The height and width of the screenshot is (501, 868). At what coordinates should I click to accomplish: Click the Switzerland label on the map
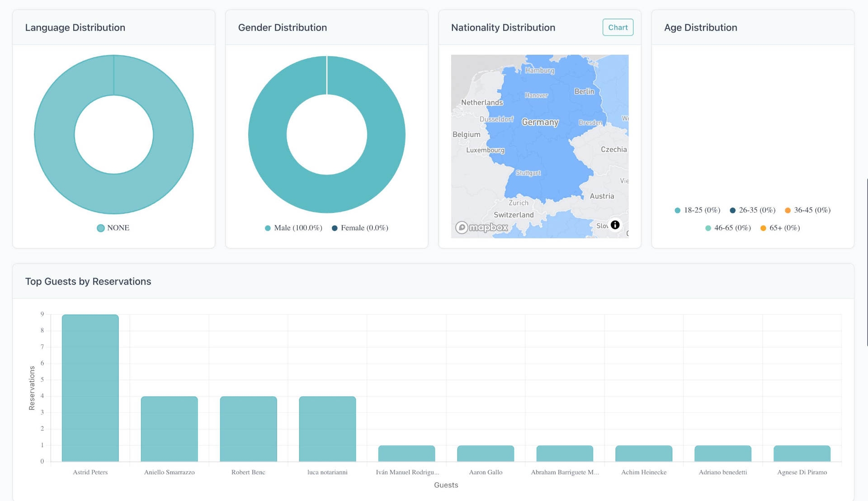[x=514, y=215]
